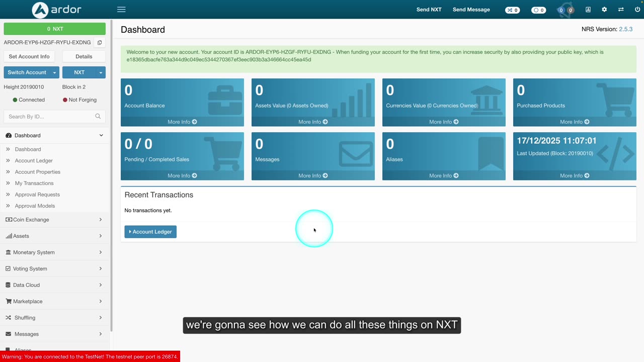Expand the Shuffling section

[54, 318]
